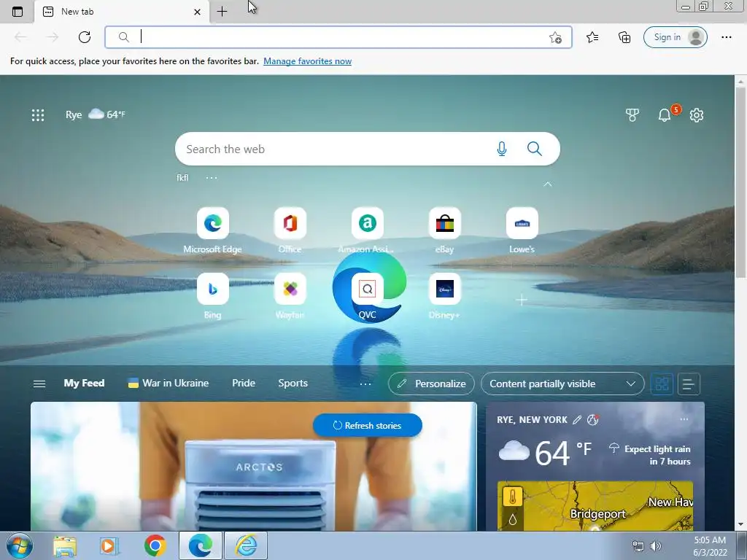
Task: Open the app launcher grid icon
Action: [x=38, y=115]
